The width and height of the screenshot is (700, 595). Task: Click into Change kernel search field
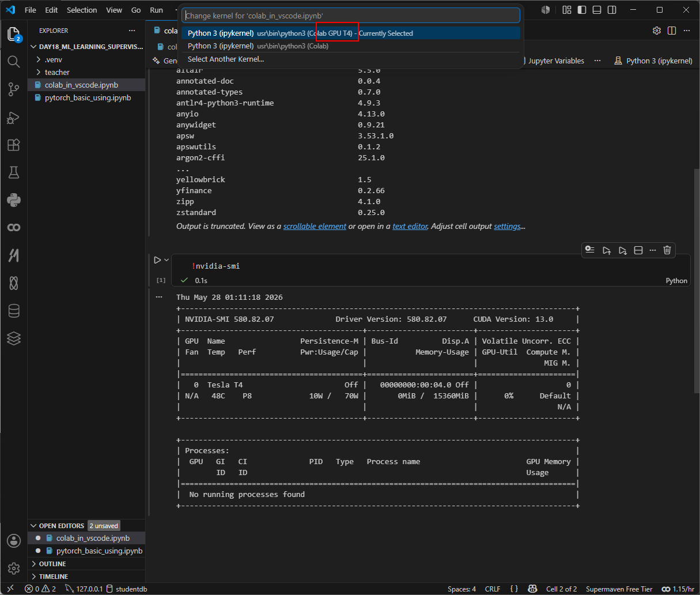coord(351,16)
